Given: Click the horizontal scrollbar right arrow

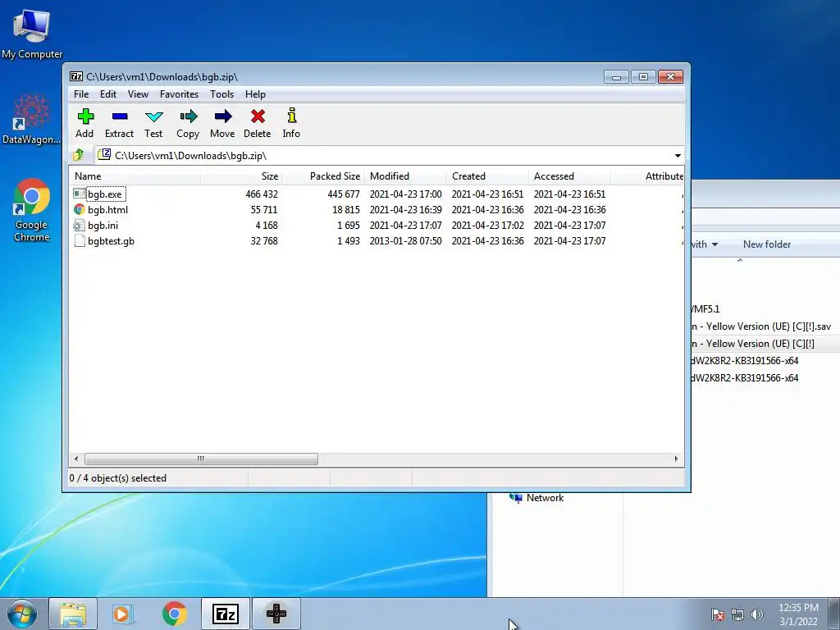Looking at the screenshot, I should click(676, 459).
